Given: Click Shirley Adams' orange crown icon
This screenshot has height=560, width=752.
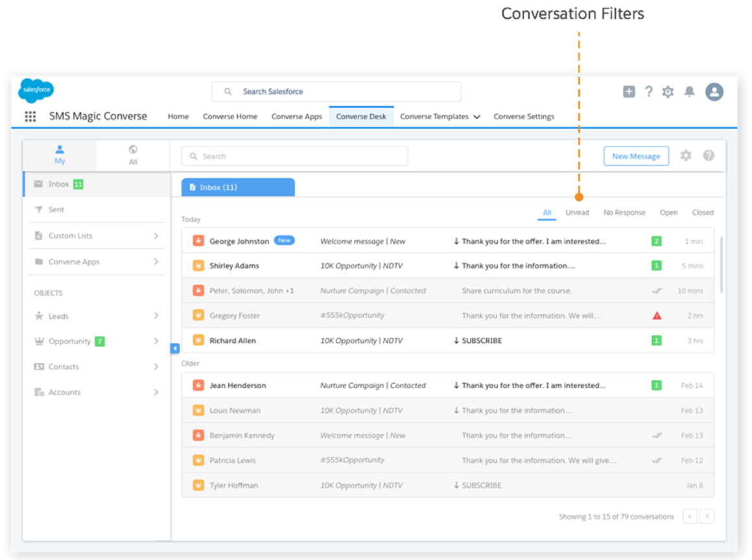Looking at the screenshot, I should [198, 266].
